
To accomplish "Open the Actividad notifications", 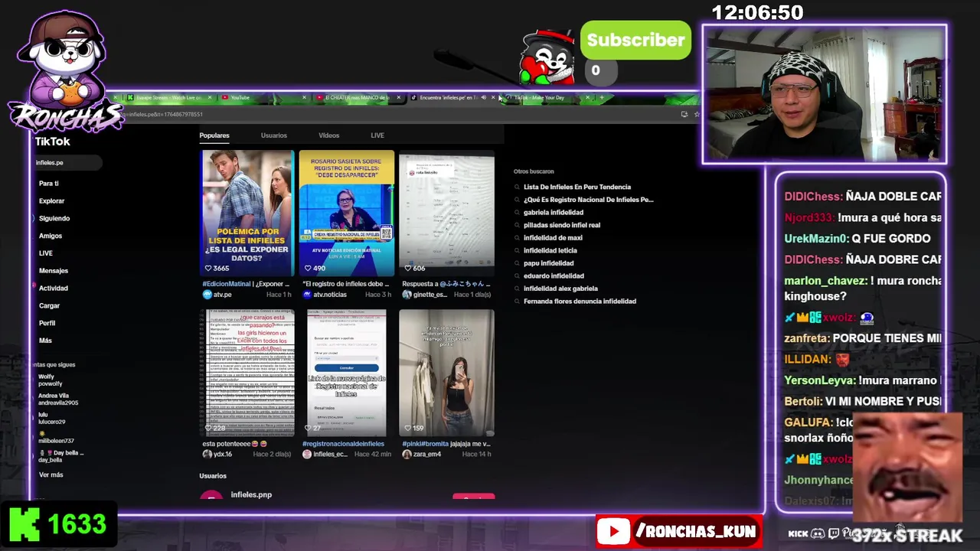I will coord(54,289).
